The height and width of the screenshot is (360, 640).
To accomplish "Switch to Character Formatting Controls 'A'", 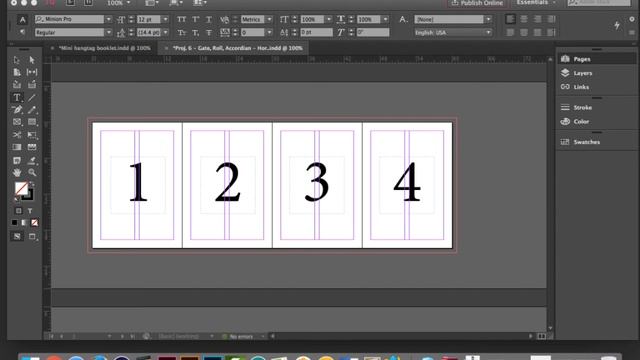I will coord(22,19).
